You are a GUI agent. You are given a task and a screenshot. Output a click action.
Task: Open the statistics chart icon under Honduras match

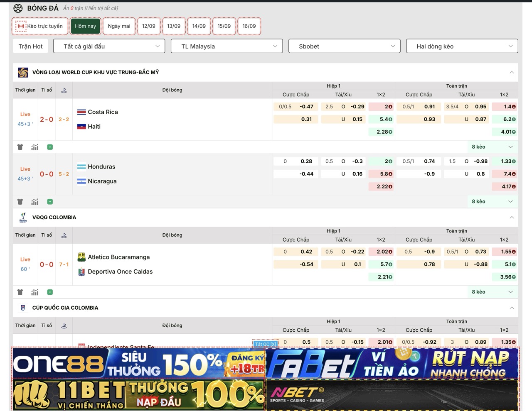35,202
